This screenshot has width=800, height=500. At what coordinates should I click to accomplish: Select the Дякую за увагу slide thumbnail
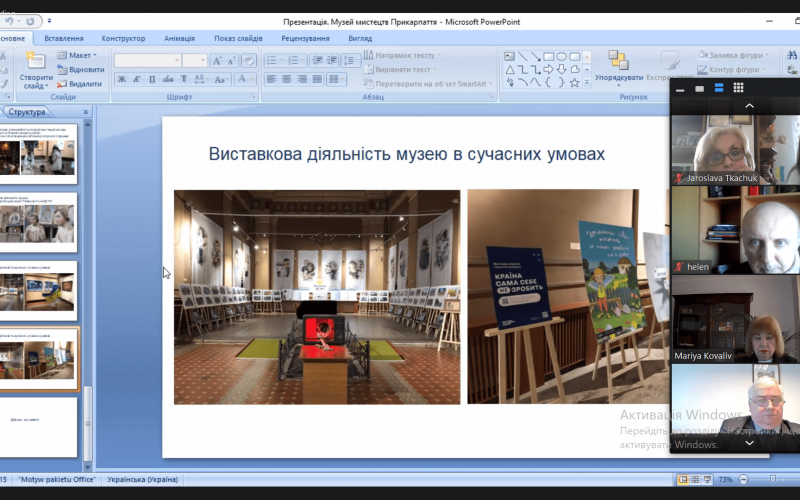[39, 427]
